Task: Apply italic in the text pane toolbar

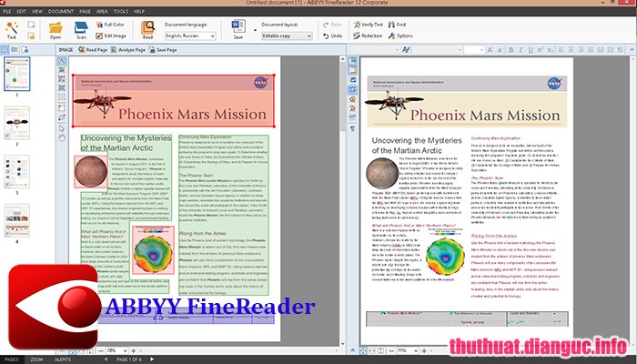Action: pos(521,49)
